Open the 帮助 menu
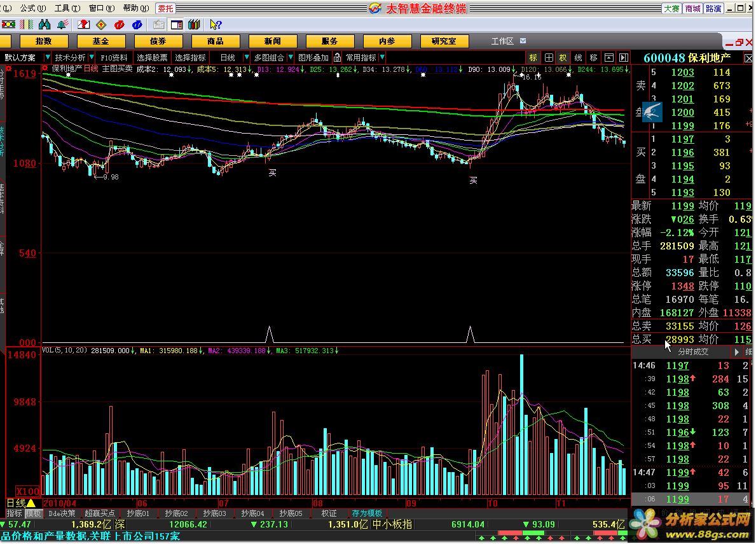This screenshot has width=756, height=544. 135,8
